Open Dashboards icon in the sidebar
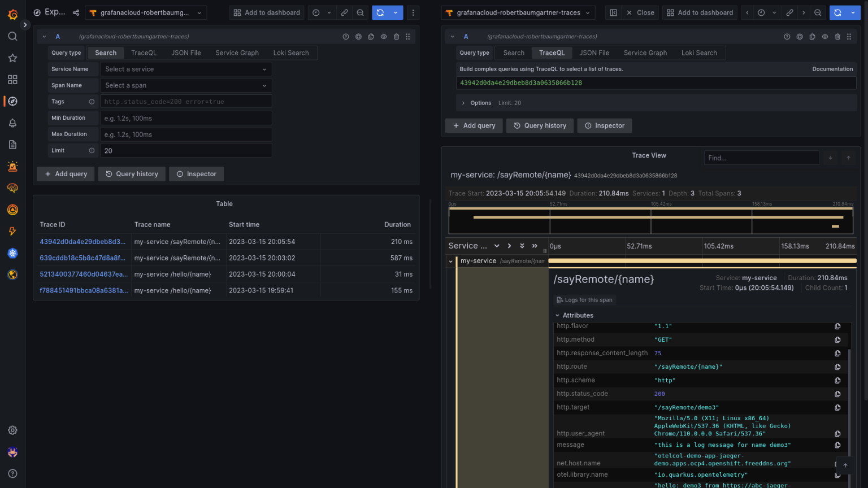This screenshot has height=488, width=868. click(12, 80)
